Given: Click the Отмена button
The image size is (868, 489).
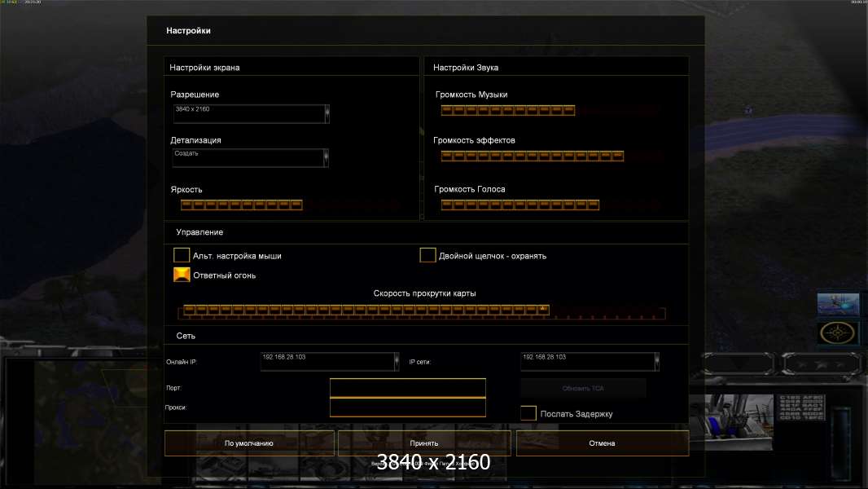Looking at the screenshot, I should point(603,443).
